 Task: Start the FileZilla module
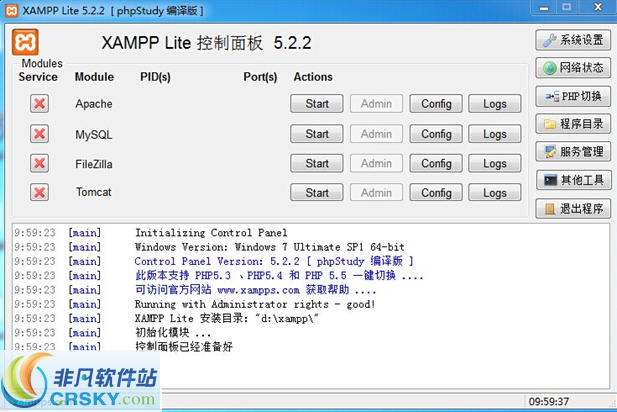coord(317,163)
